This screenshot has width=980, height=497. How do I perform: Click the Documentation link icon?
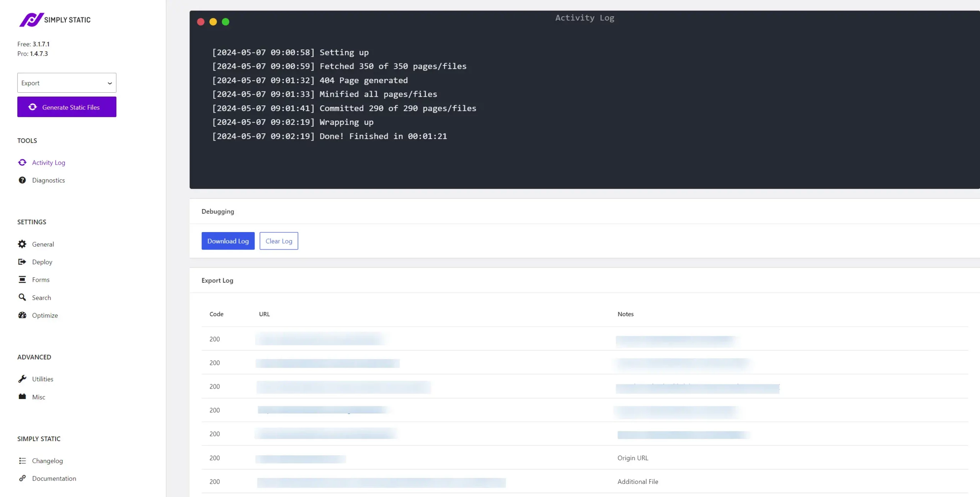22,478
